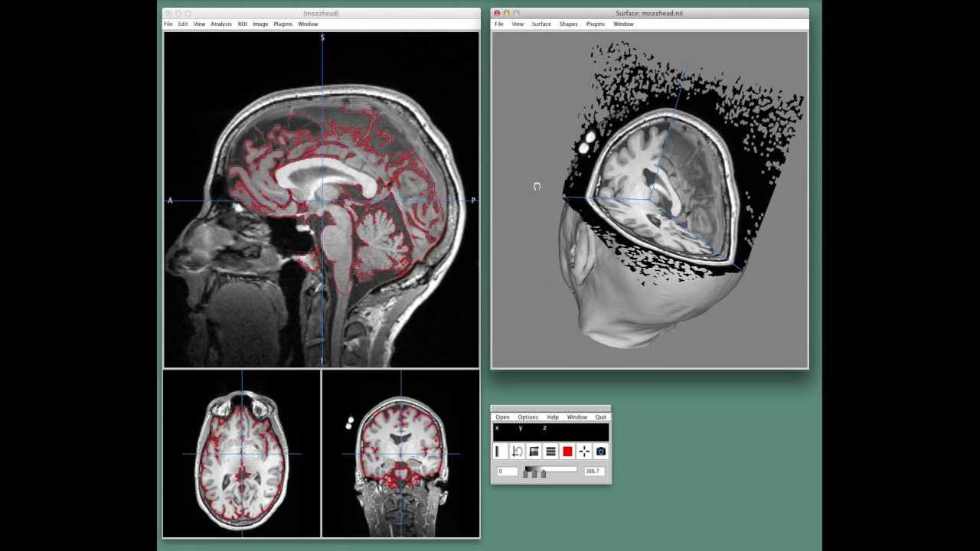Click the rotate arrow icon in tool panel

click(x=517, y=452)
